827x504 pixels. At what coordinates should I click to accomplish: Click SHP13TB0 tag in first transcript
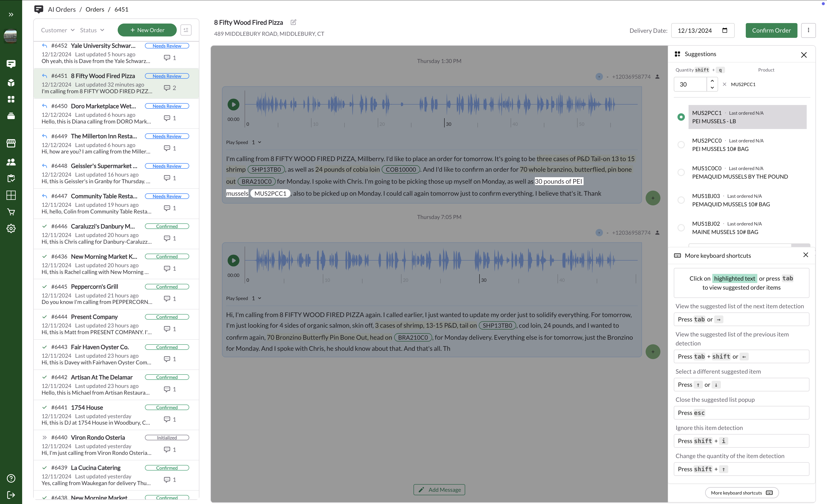click(266, 169)
